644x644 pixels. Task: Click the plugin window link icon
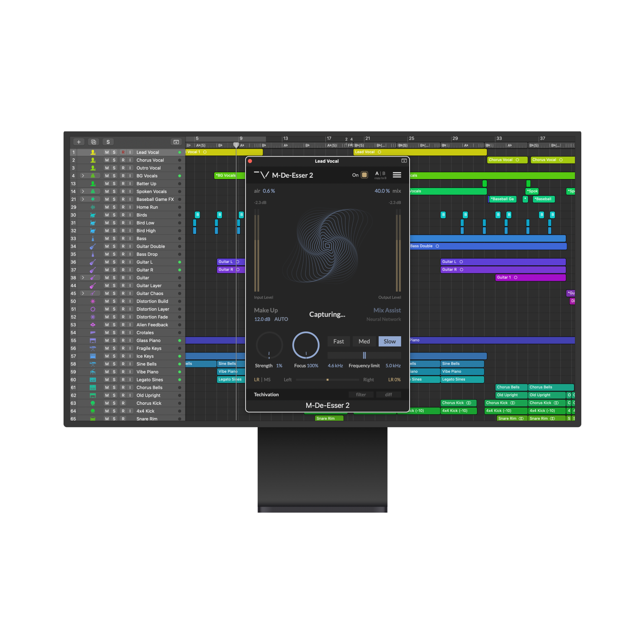coord(404,161)
